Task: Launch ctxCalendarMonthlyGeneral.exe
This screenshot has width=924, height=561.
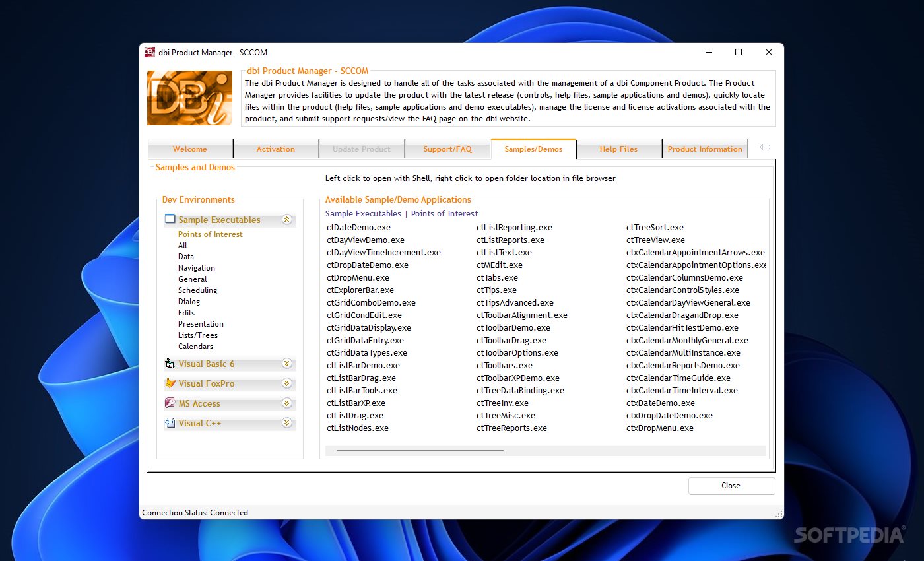Action: (x=687, y=341)
